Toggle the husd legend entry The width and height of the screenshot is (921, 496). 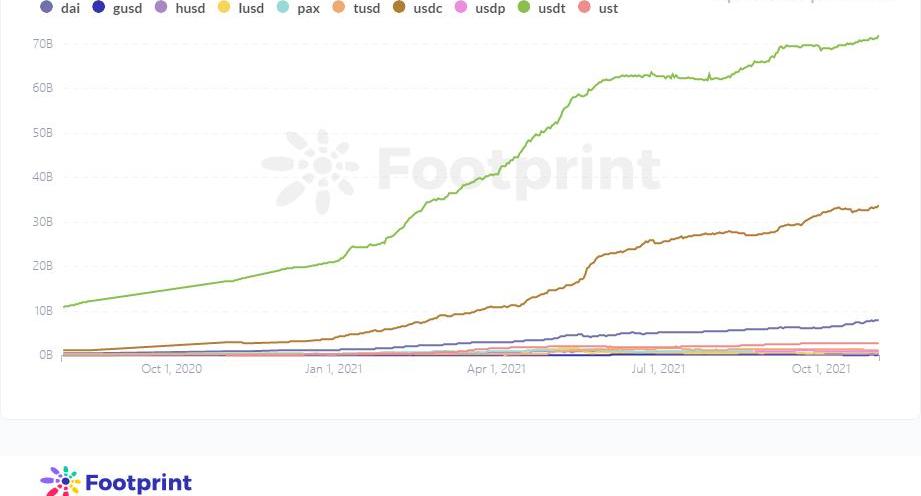tap(162, 8)
